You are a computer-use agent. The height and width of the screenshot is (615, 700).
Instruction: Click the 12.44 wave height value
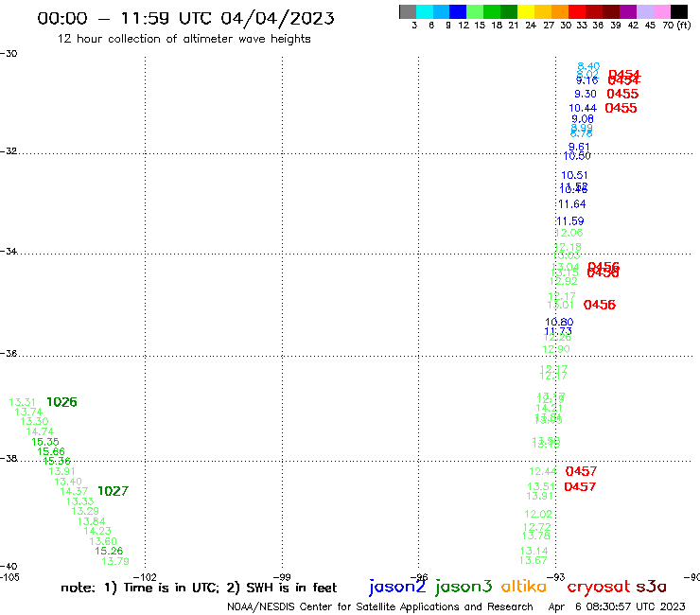(x=543, y=471)
